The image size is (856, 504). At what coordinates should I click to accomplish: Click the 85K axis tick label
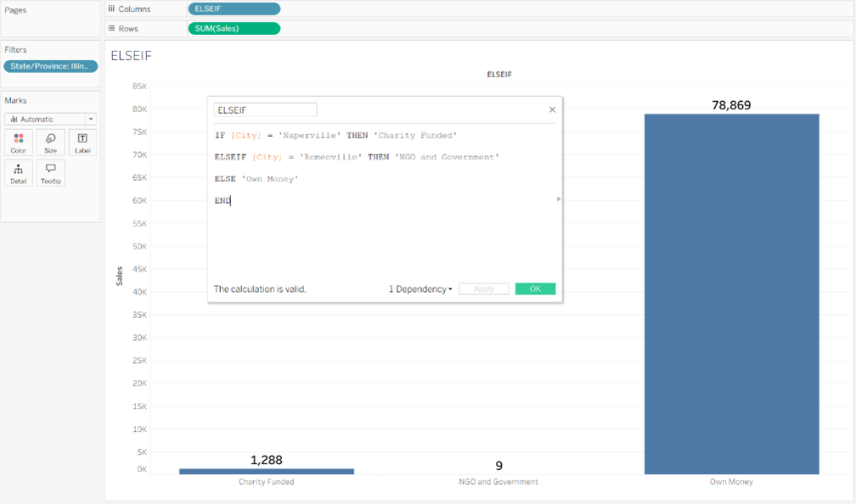click(x=140, y=87)
